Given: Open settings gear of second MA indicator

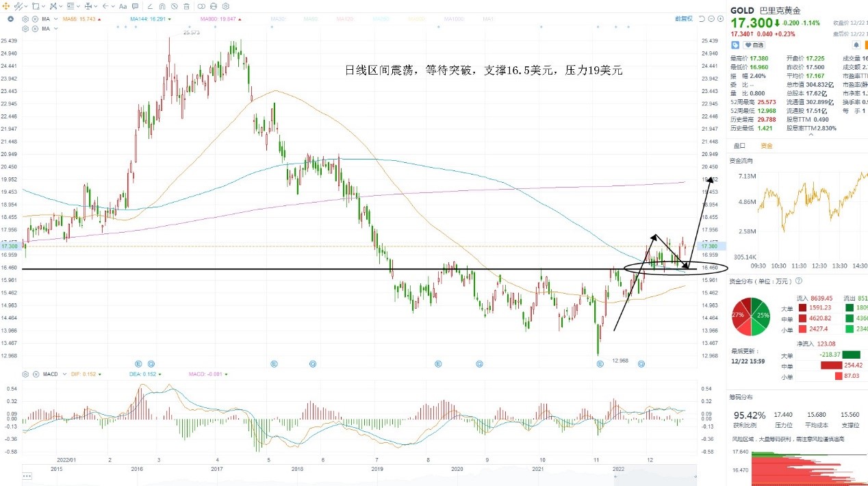Looking at the screenshot, I should point(25,29).
